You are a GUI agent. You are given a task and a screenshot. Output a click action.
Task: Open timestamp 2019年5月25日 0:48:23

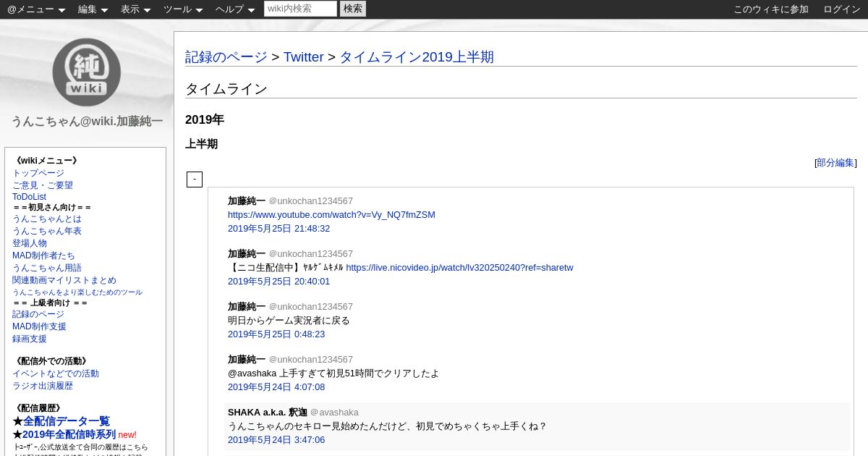[276, 334]
